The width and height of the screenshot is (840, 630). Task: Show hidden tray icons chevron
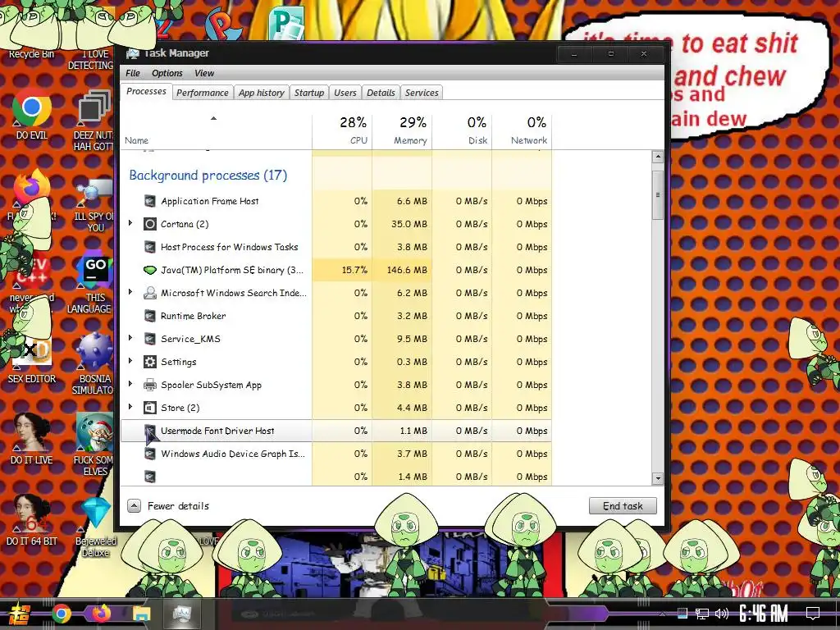point(662,614)
